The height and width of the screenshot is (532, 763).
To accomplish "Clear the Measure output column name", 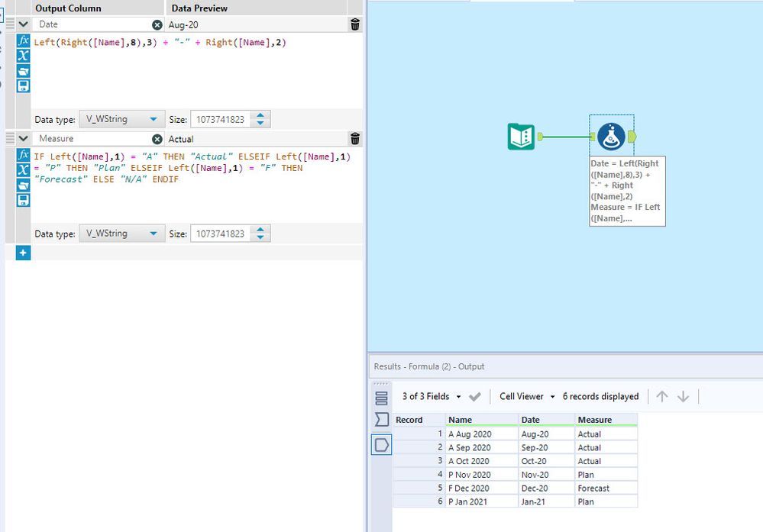I will click(x=157, y=139).
